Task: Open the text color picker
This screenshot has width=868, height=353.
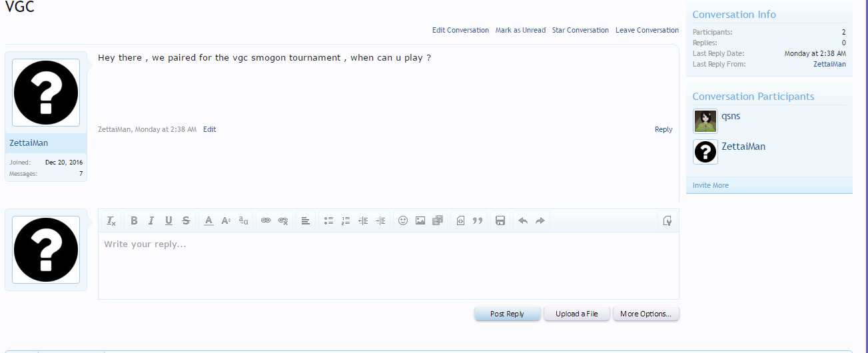Action: tap(209, 220)
